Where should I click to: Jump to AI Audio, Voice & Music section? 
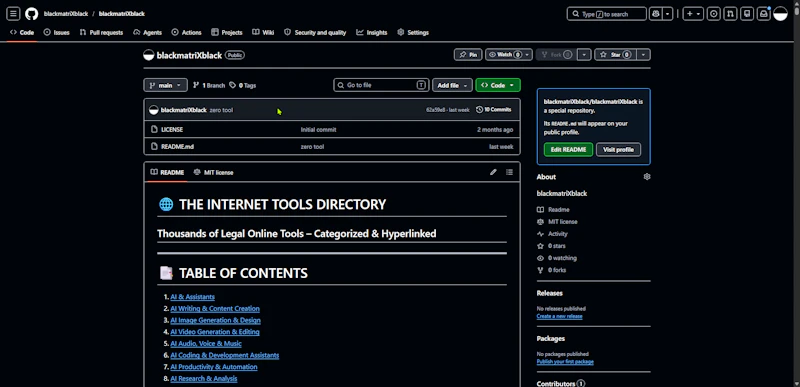pos(206,344)
